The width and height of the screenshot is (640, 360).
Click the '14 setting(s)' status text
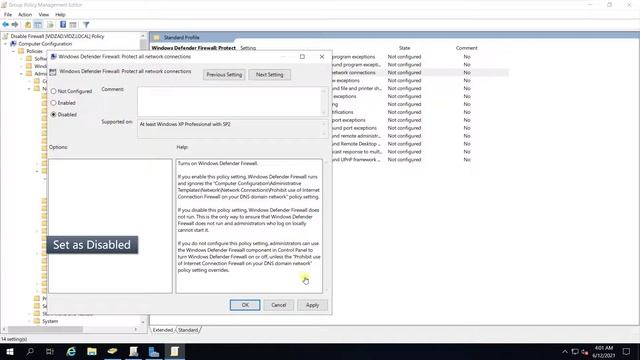click(x=14, y=339)
